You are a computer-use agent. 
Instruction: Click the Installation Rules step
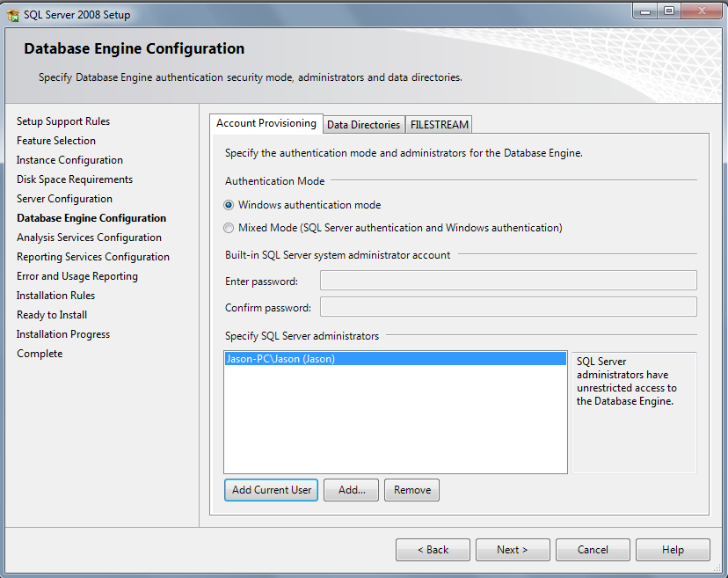click(x=55, y=296)
